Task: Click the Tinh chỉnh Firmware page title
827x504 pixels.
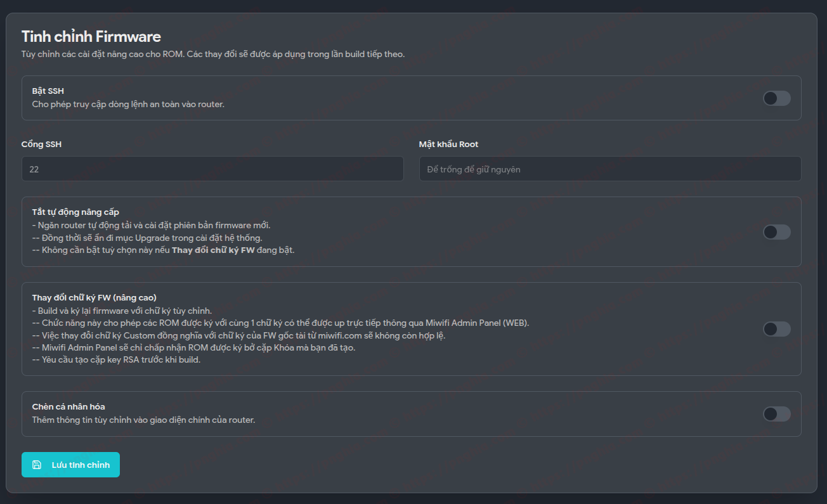Action: click(x=91, y=36)
